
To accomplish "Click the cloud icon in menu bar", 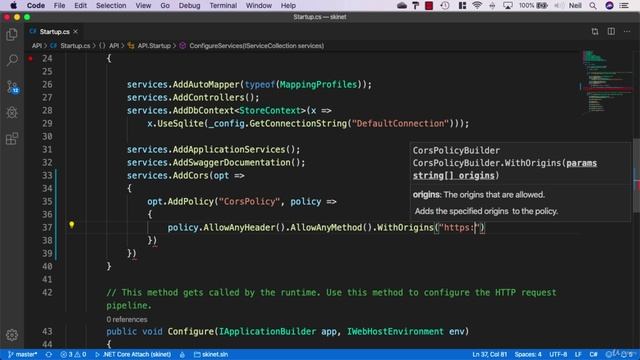I will [402, 5].
